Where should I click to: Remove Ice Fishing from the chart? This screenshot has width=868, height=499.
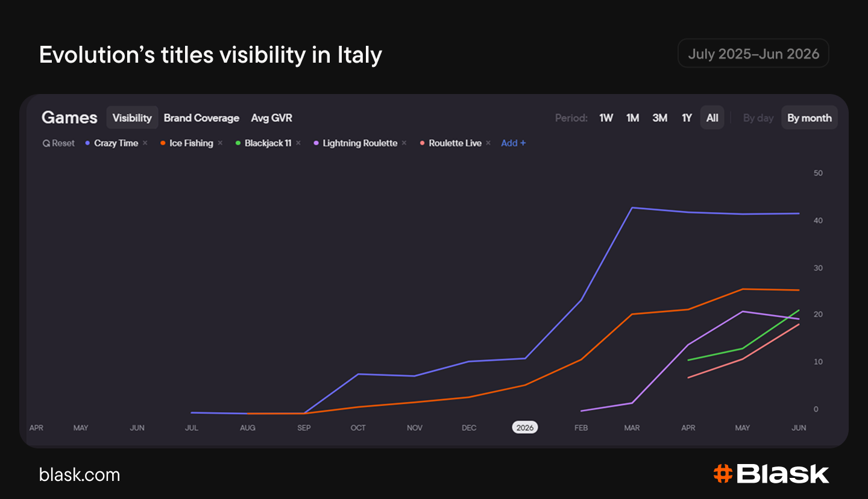[x=220, y=143]
